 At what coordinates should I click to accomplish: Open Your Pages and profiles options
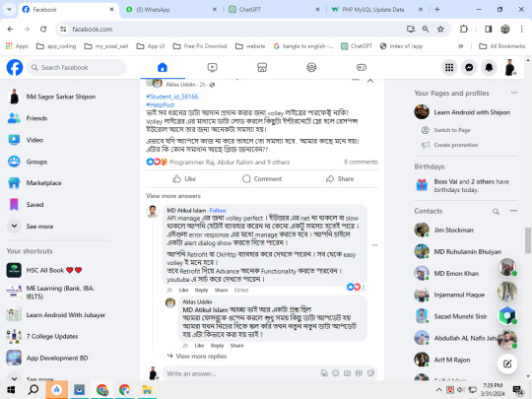(514, 93)
